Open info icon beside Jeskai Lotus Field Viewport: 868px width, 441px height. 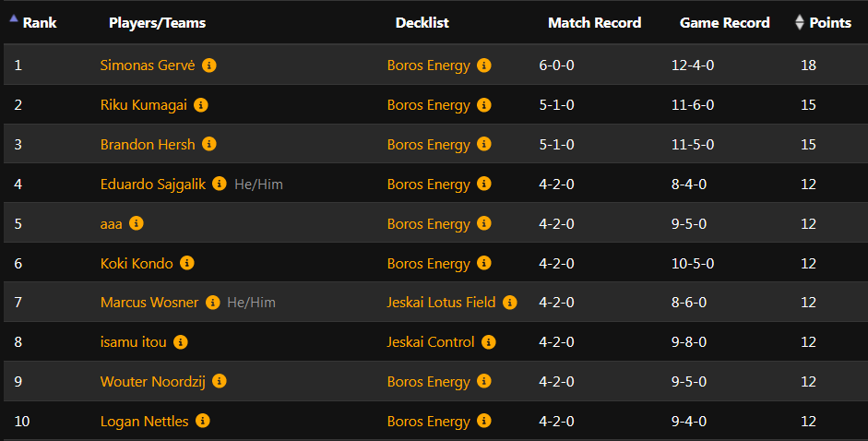point(510,303)
